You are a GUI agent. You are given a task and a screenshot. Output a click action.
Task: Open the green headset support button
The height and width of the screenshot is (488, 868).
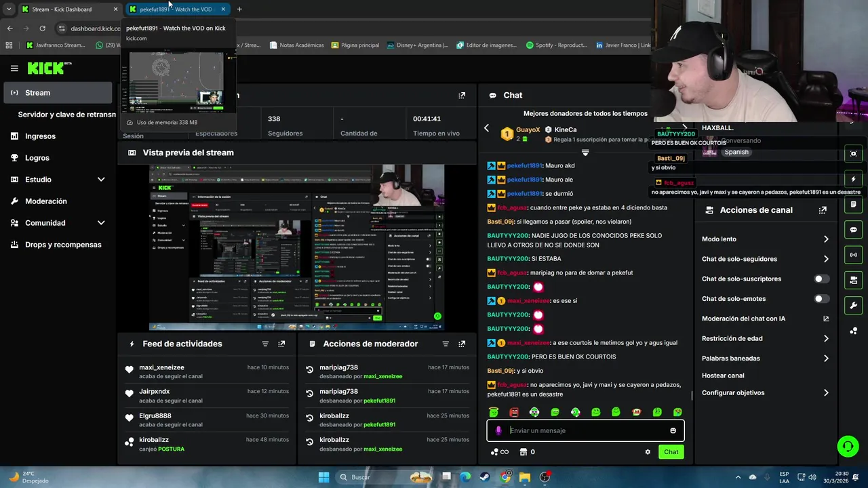point(848,446)
